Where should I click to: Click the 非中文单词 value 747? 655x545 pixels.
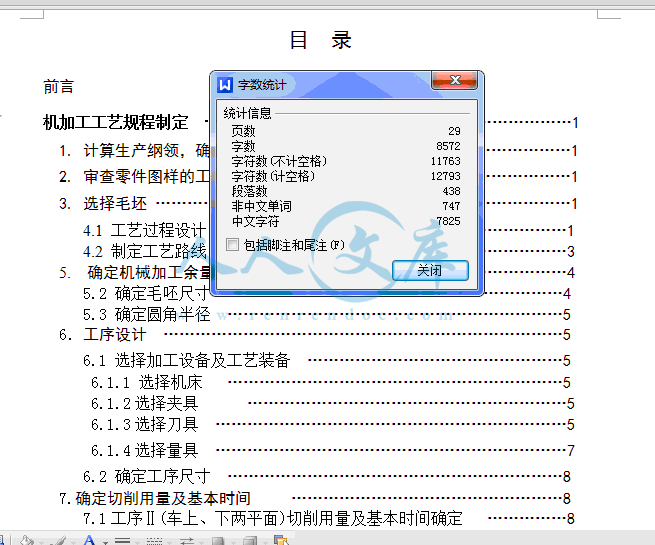coord(452,206)
